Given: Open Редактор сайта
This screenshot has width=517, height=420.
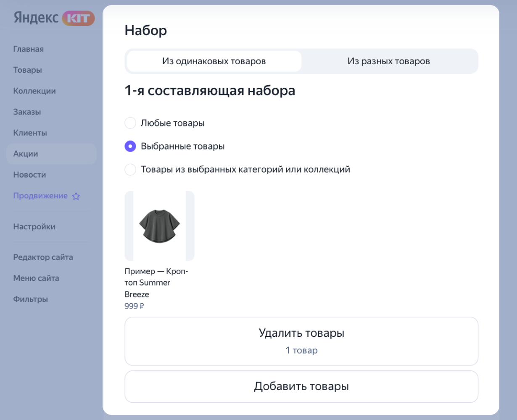Looking at the screenshot, I should 43,257.
